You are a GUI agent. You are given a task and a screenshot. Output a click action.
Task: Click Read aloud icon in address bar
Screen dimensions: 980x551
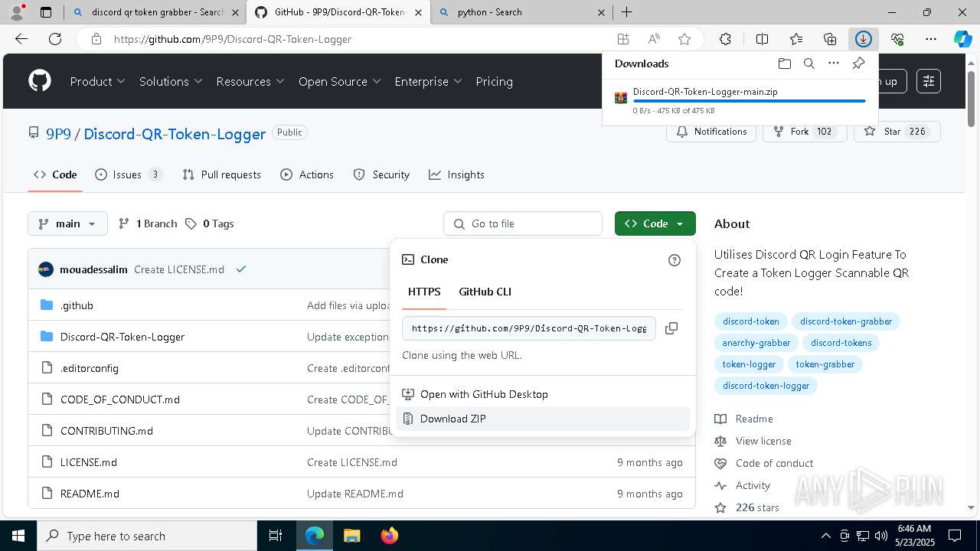click(654, 39)
